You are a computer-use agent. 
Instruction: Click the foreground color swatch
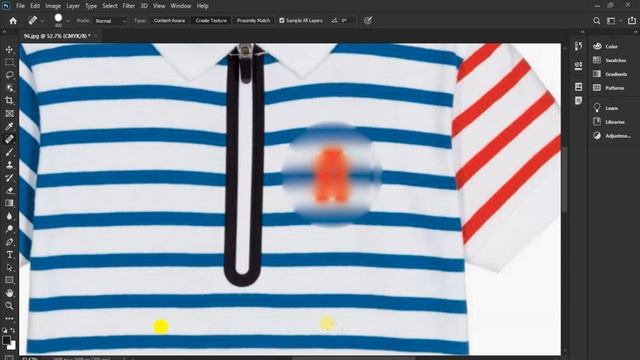[x=6, y=340]
